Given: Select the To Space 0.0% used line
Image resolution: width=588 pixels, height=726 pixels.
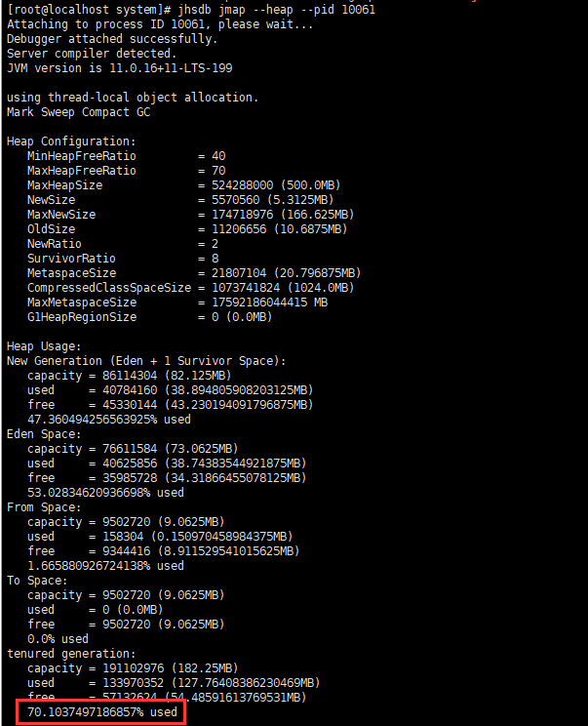Looking at the screenshot, I should 58,639.
